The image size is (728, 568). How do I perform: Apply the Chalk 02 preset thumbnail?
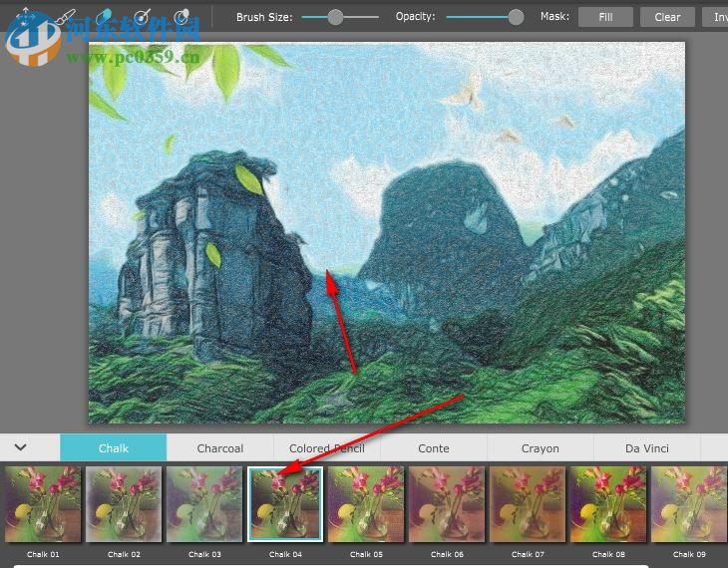tap(124, 504)
